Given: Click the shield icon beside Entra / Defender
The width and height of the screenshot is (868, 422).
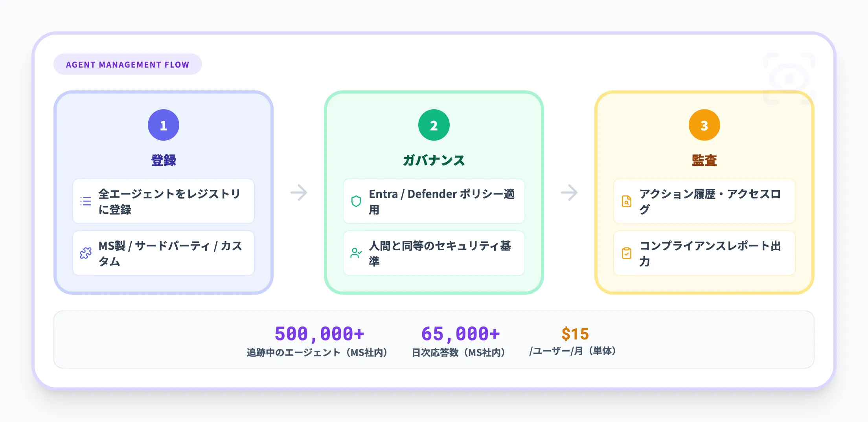Looking at the screenshot, I should [x=356, y=201].
